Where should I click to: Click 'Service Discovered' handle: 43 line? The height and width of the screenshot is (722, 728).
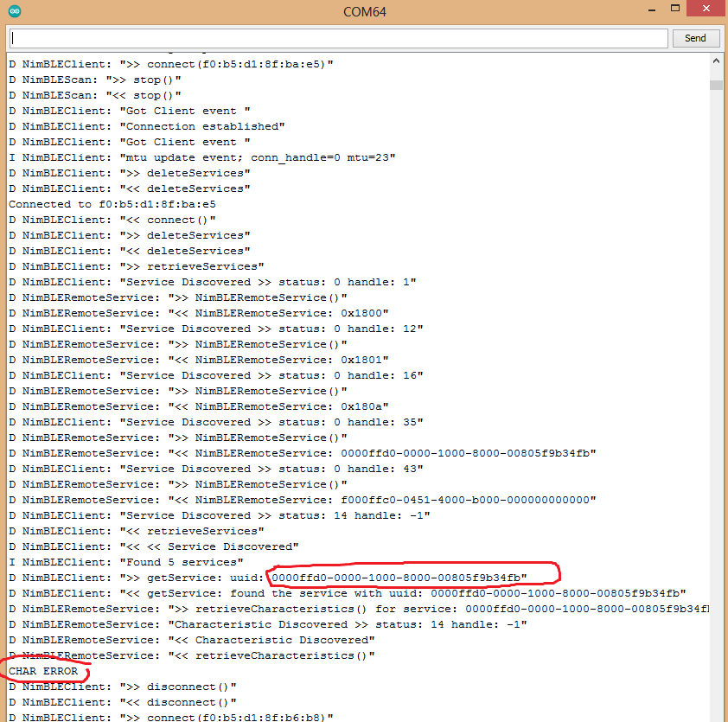(216, 469)
